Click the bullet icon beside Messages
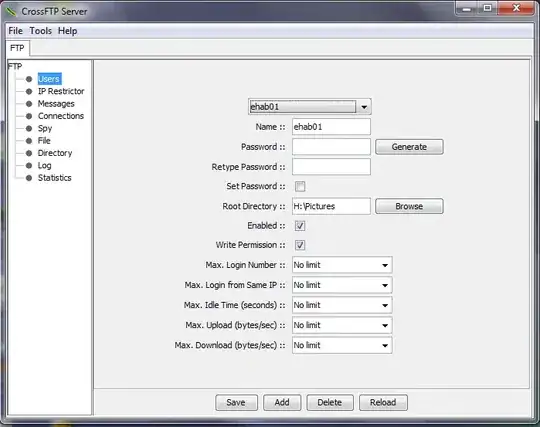The width and height of the screenshot is (540, 427). (29, 104)
